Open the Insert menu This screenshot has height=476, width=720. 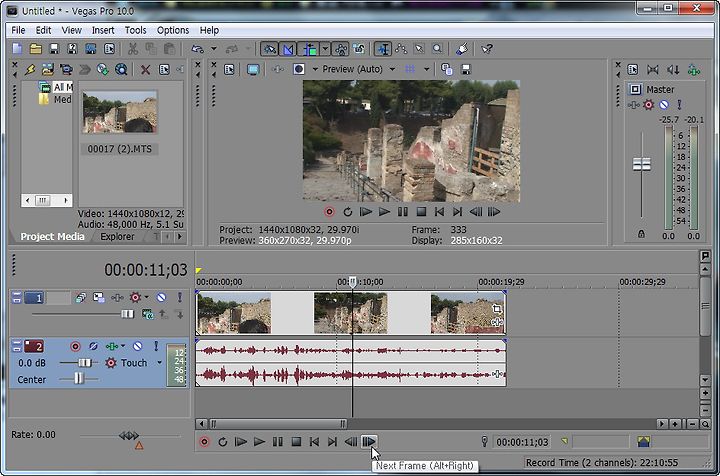(x=103, y=30)
